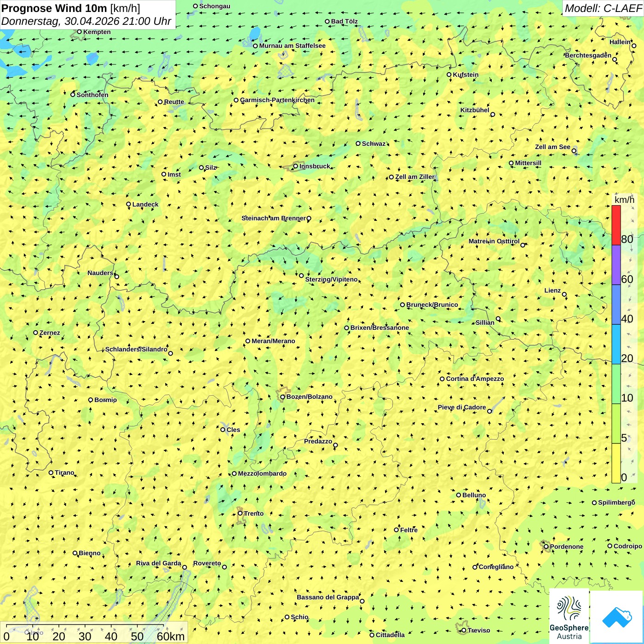Click the 'Cles' label
644x644 pixels.
[233, 430]
